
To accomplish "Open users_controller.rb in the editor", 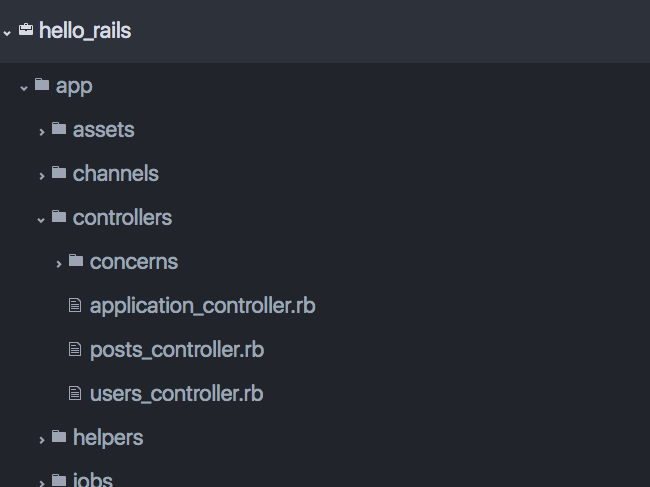I will [x=177, y=393].
